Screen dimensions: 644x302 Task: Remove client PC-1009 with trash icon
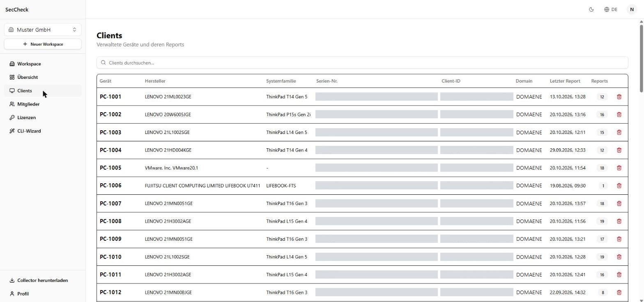pyautogui.click(x=619, y=239)
